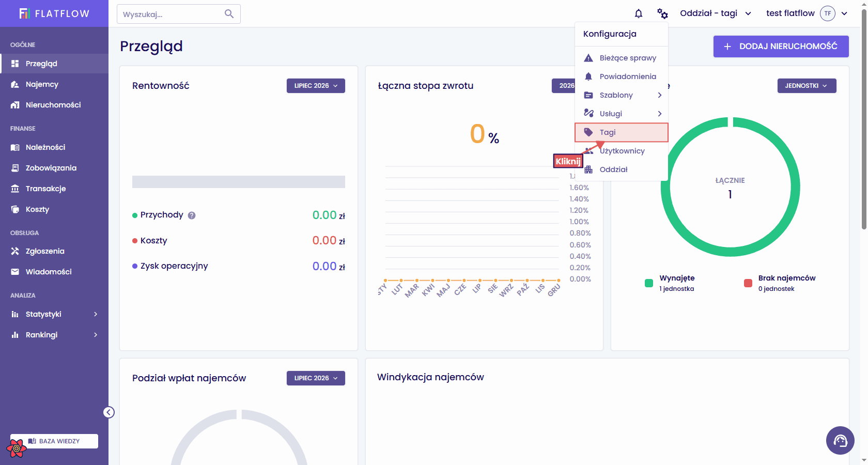Select Bieżące sprawy menu entry
This screenshot has width=868, height=465.
pyautogui.click(x=622, y=58)
